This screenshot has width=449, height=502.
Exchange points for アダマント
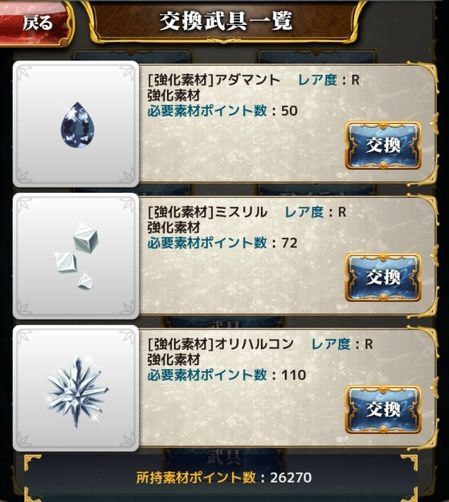(x=383, y=145)
